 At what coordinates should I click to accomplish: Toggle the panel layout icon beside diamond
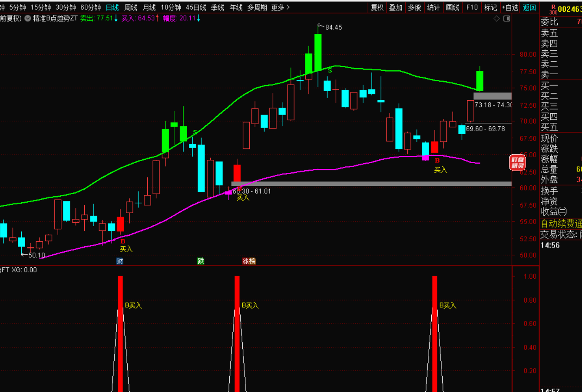(x=506, y=19)
